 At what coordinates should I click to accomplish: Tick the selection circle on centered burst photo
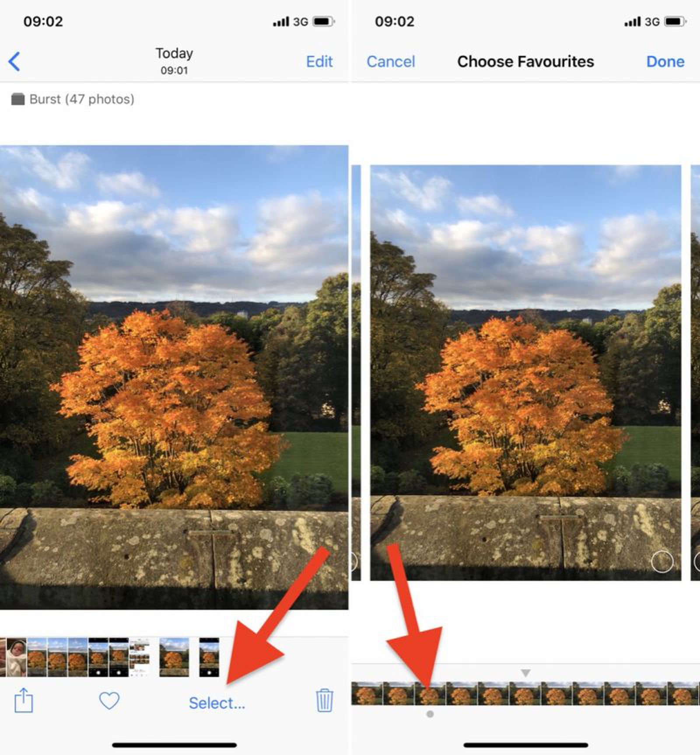click(662, 561)
